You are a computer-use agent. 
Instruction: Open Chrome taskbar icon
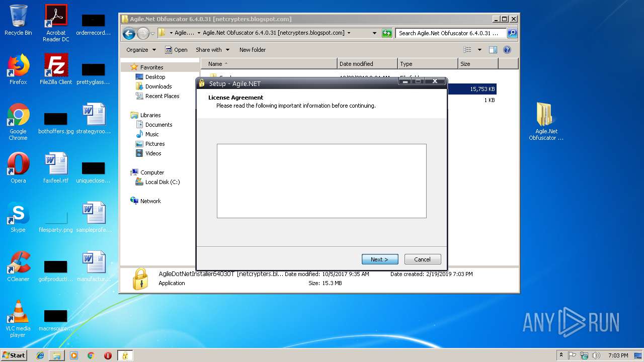pyautogui.click(x=91, y=355)
